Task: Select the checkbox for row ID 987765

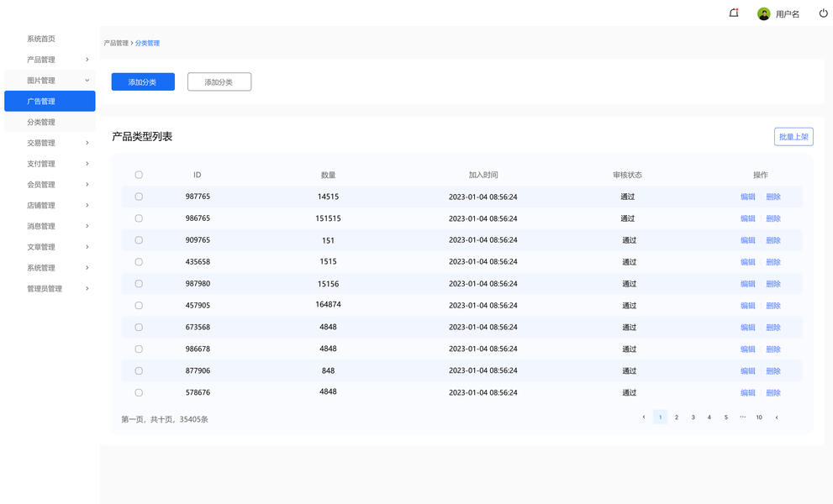Action: click(139, 197)
